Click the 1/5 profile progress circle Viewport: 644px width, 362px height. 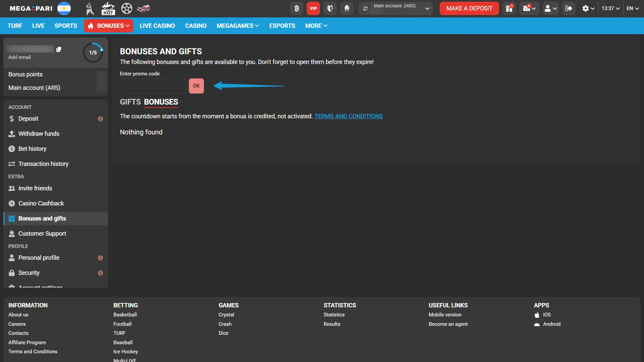93,53
